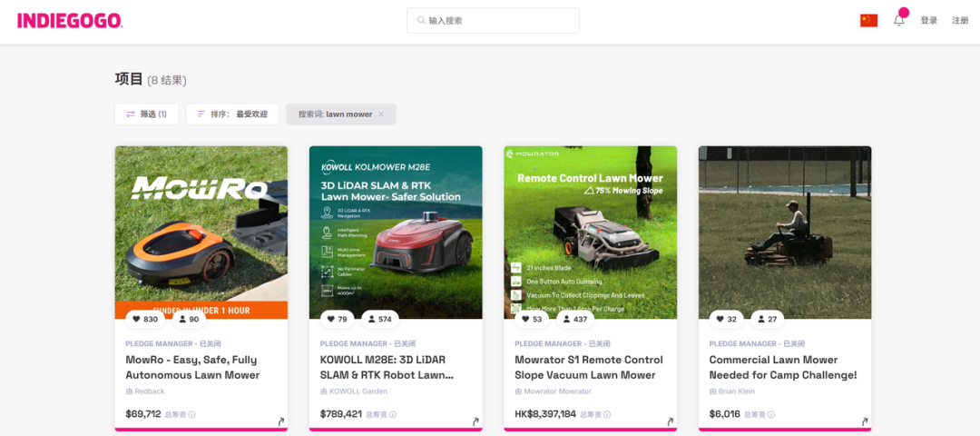
Task: Remove the lawn mower search term chip
Action: click(381, 114)
